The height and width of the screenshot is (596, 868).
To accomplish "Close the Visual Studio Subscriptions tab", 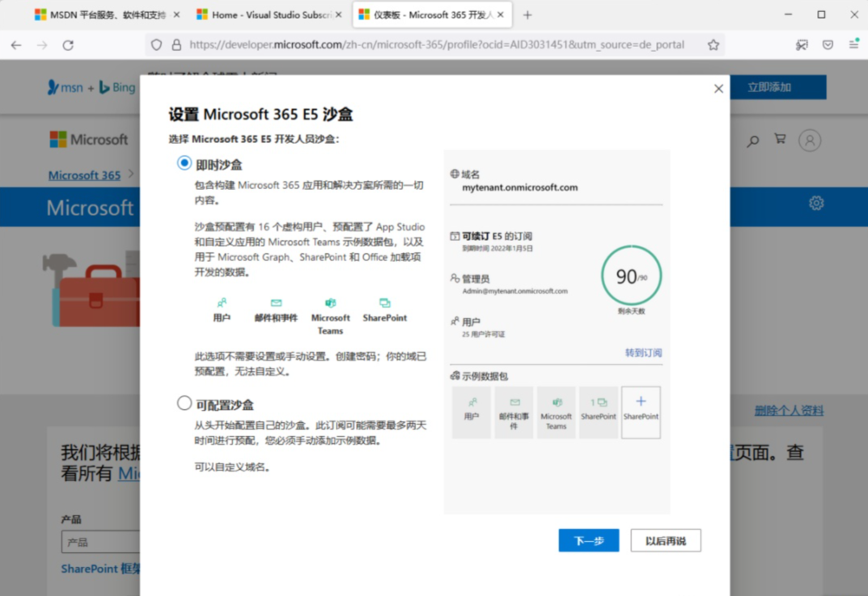I will [339, 15].
